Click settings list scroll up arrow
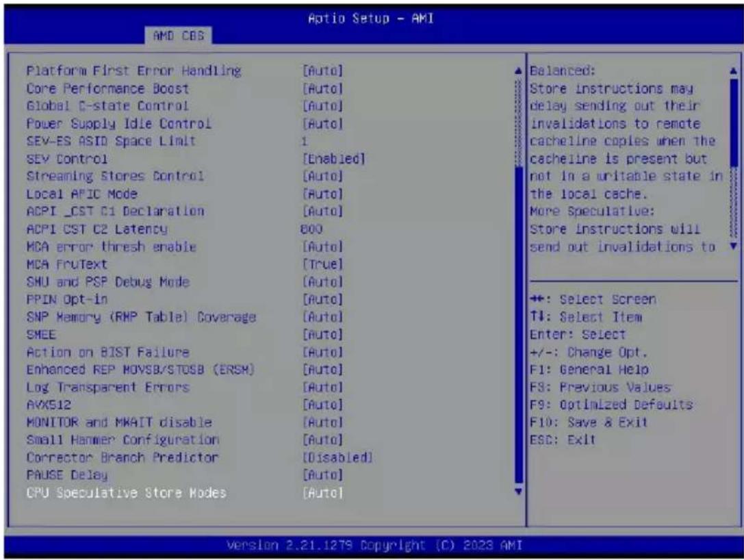 pyautogui.click(x=518, y=71)
